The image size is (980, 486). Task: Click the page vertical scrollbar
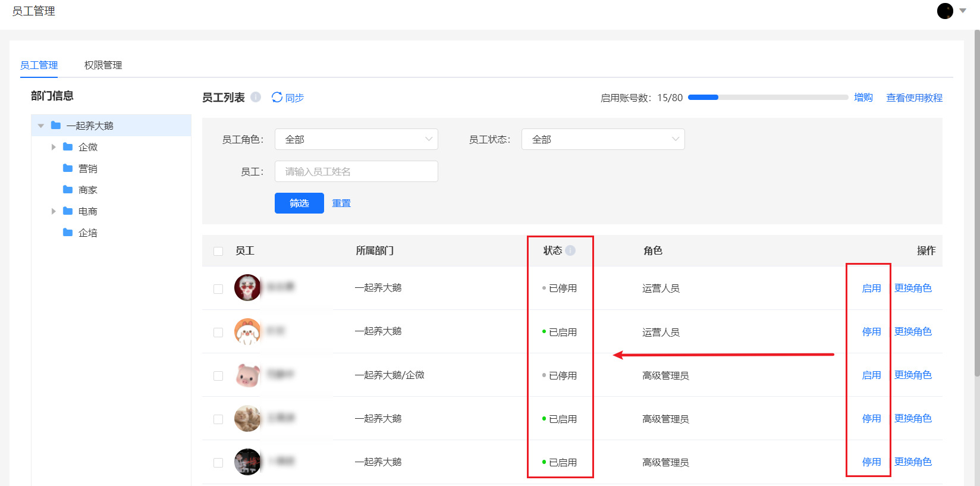[x=977, y=202]
